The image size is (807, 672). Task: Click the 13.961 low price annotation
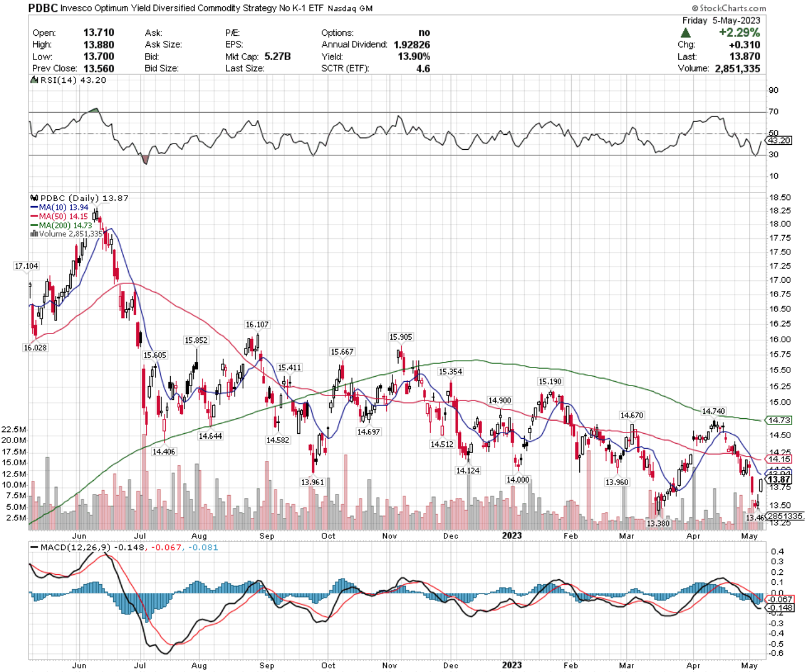pyautogui.click(x=313, y=482)
